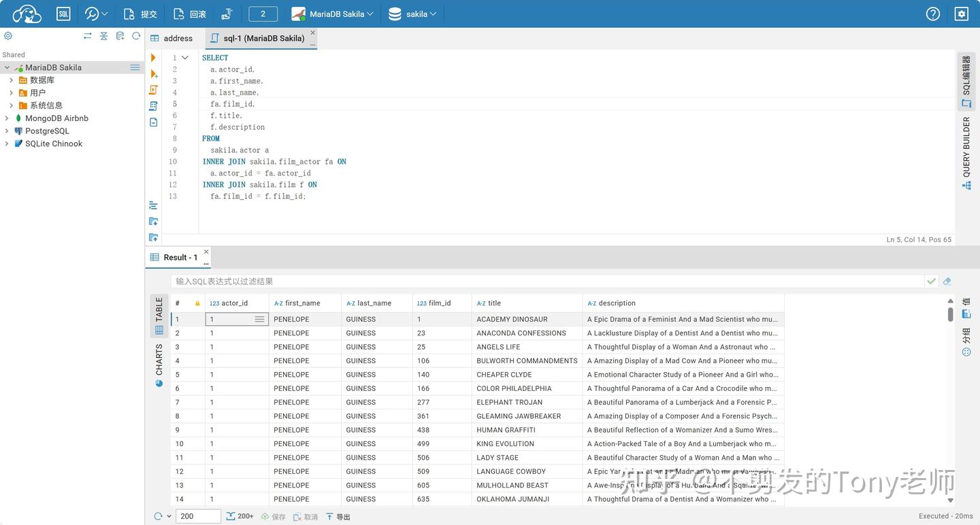Click the new connection database icon
Screen dimensions: 980x525
pos(120,36)
